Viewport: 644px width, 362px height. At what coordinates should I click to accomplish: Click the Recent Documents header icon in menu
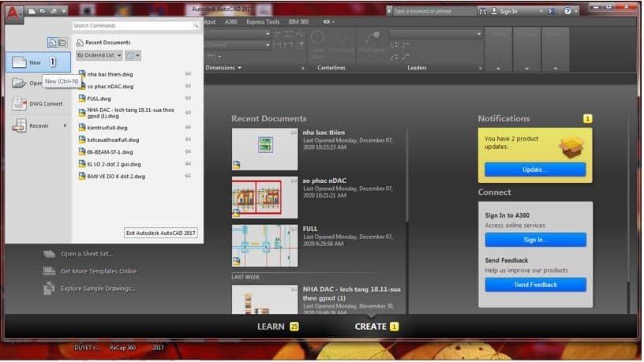(80, 43)
